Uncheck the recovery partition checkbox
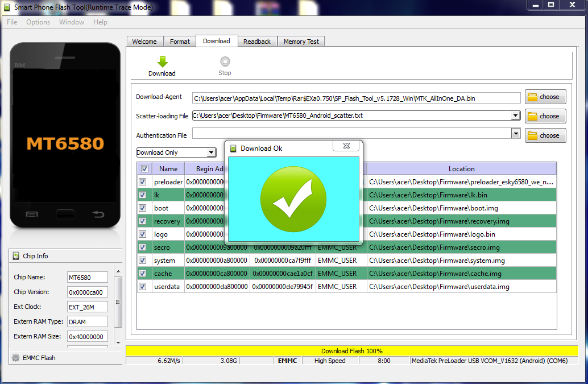 coord(143,221)
